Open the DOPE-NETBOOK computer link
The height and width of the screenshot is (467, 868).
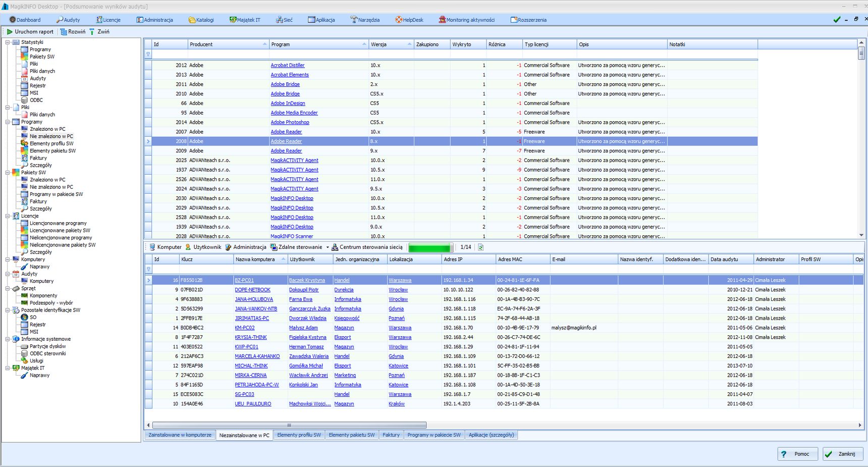[252, 290]
